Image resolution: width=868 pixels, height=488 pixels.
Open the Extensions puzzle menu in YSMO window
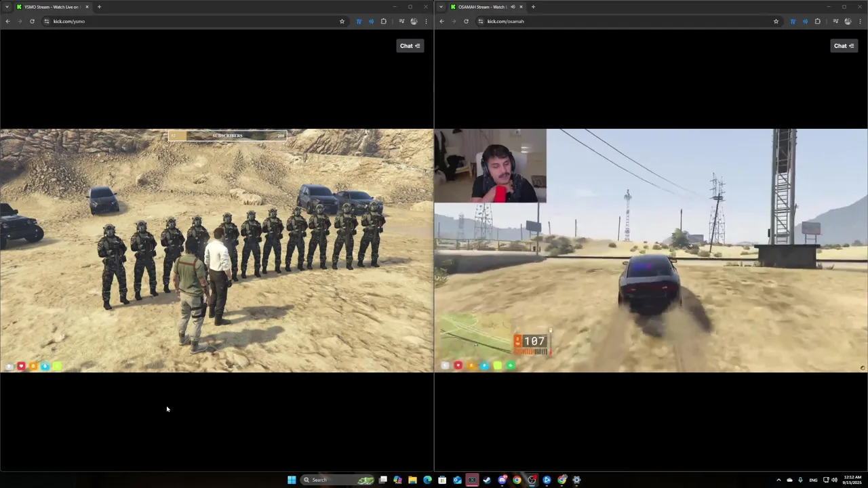tap(383, 21)
